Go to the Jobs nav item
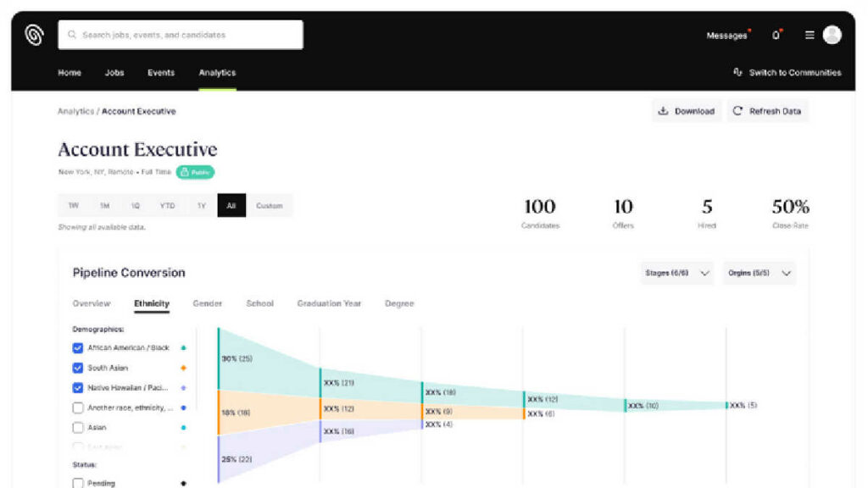This screenshot has height=488, width=868. pos(114,73)
